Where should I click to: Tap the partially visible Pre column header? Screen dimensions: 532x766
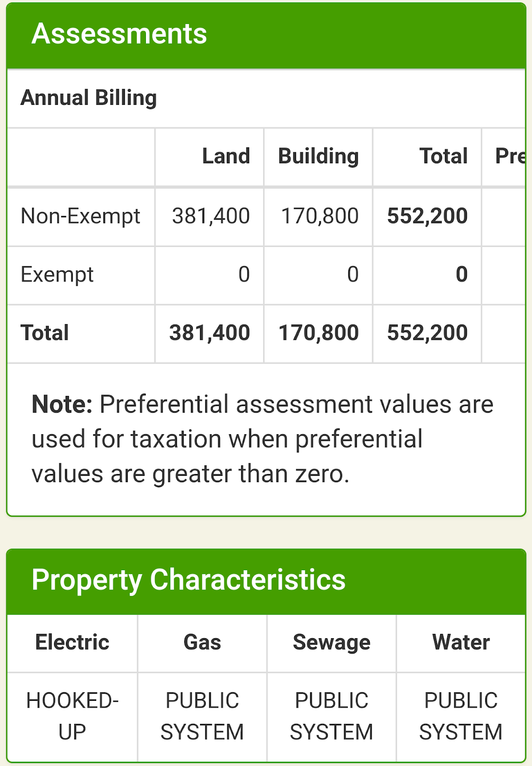[509, 157]
